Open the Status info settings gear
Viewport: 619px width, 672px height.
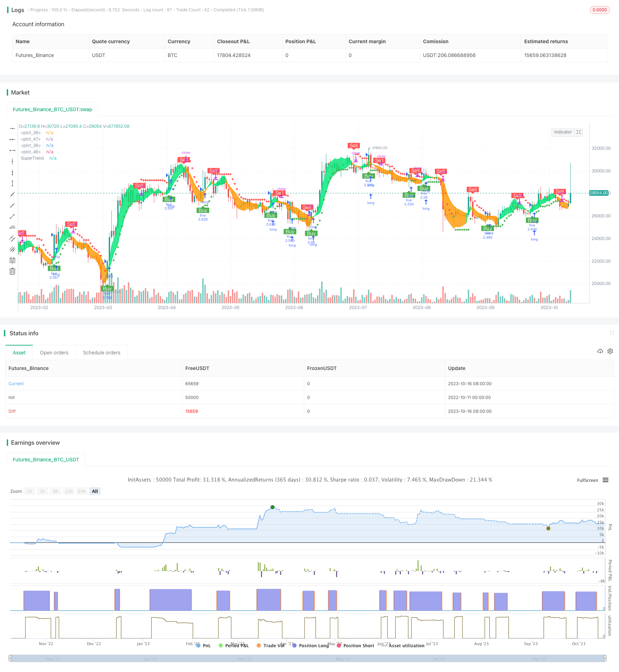pyautogui.click(x=610, y=351)
